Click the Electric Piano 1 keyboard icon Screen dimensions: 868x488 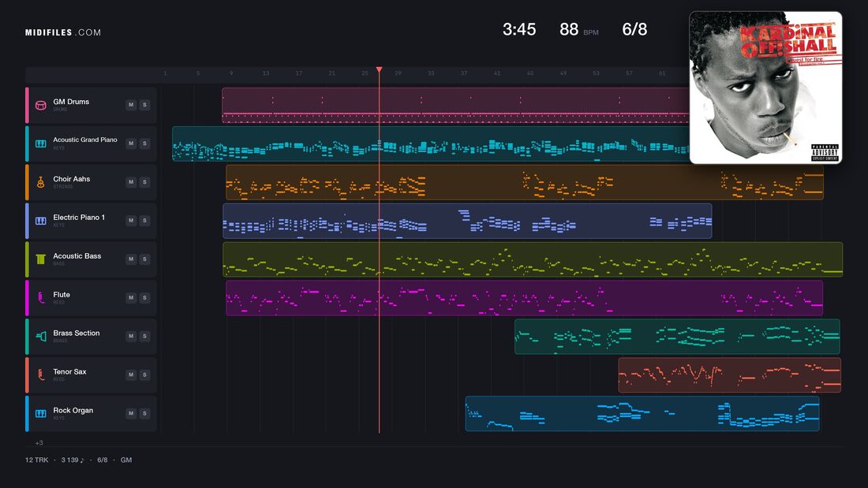pyautogui.click(x=41, y=221)
